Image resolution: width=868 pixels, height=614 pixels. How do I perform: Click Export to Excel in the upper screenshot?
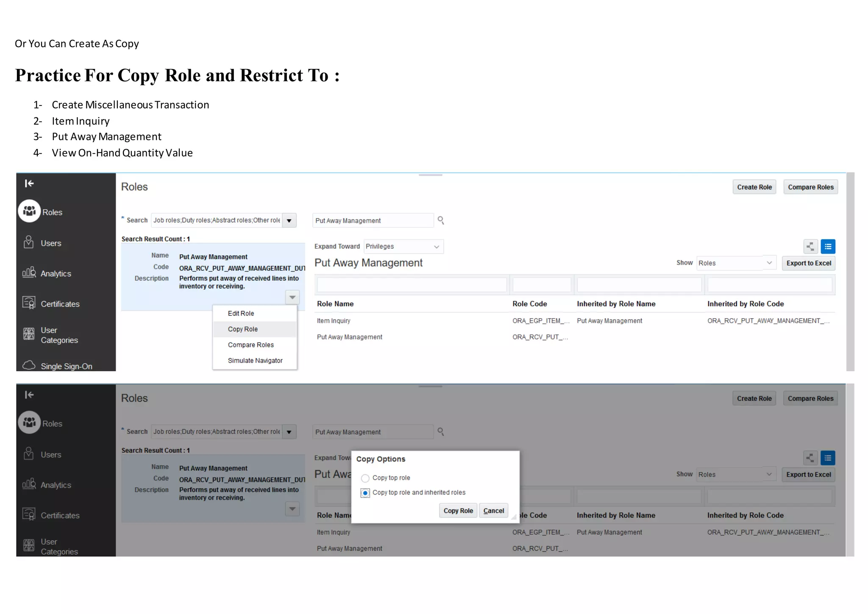coord(809,263)
